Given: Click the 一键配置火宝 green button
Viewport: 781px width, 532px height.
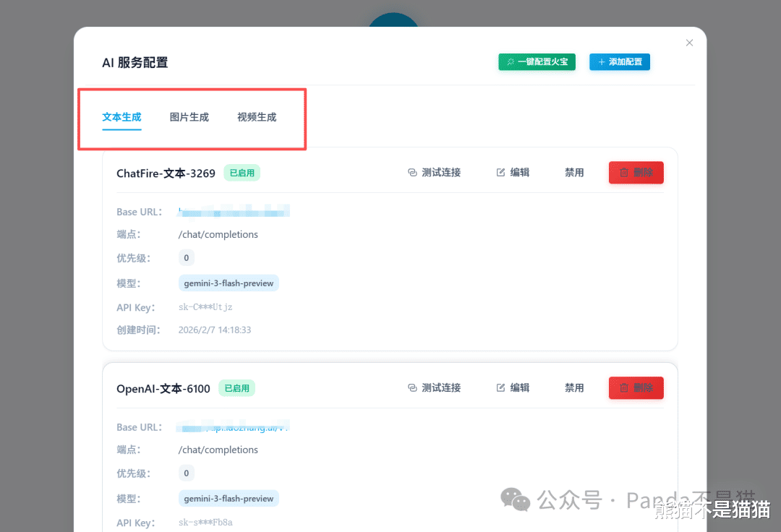Looking at the screenshot, I should [537, 61].
